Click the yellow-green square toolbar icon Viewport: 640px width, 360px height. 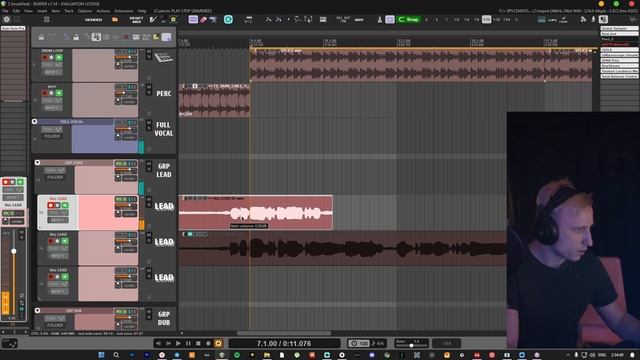pyautogui.click(x=173, y=19)
